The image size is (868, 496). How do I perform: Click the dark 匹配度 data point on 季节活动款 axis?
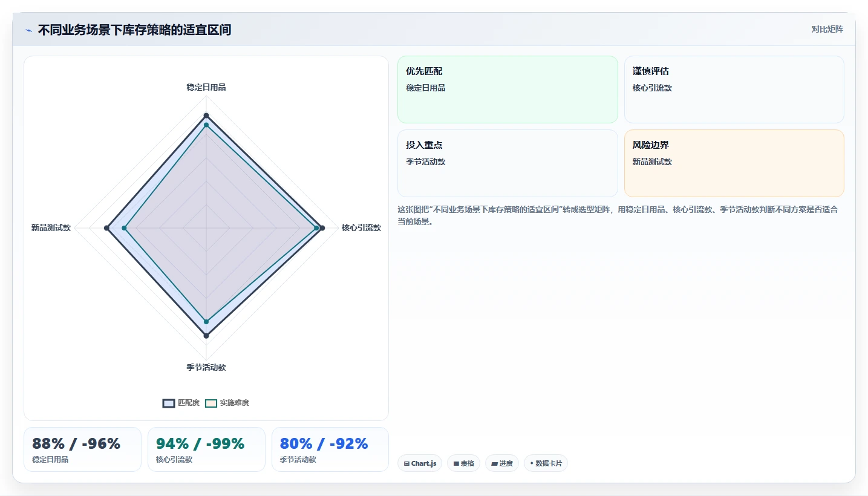tap(206, 335)
